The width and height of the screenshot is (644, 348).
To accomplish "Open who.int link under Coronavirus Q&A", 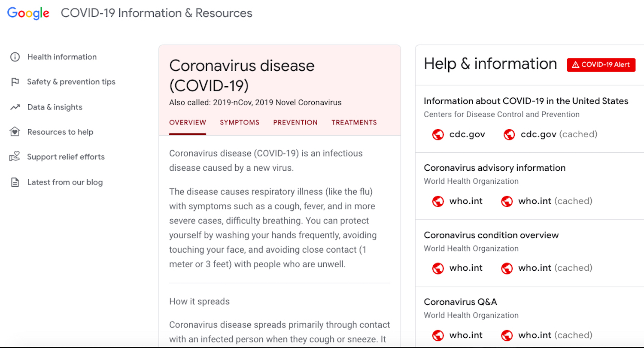I will click(x=466, y=335).
